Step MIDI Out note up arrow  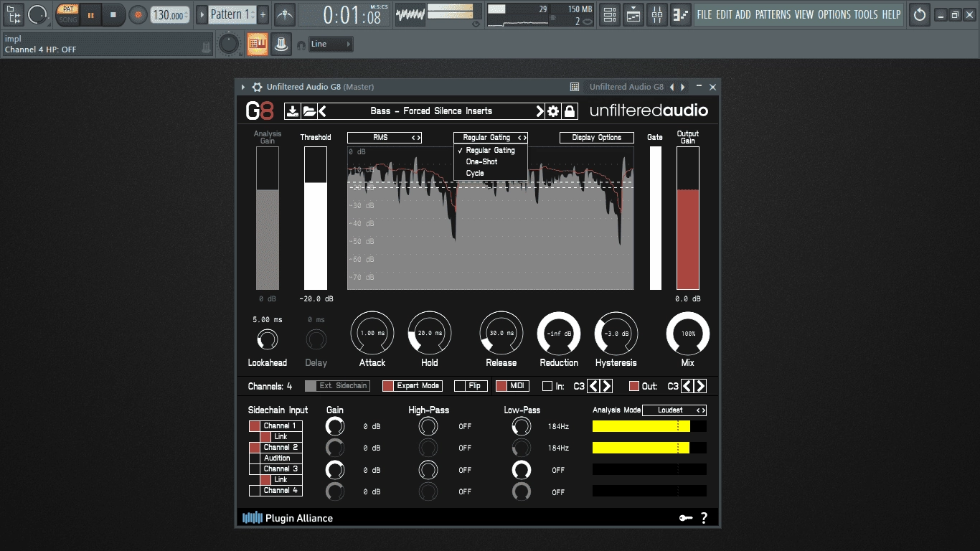(x=700, y=386)
